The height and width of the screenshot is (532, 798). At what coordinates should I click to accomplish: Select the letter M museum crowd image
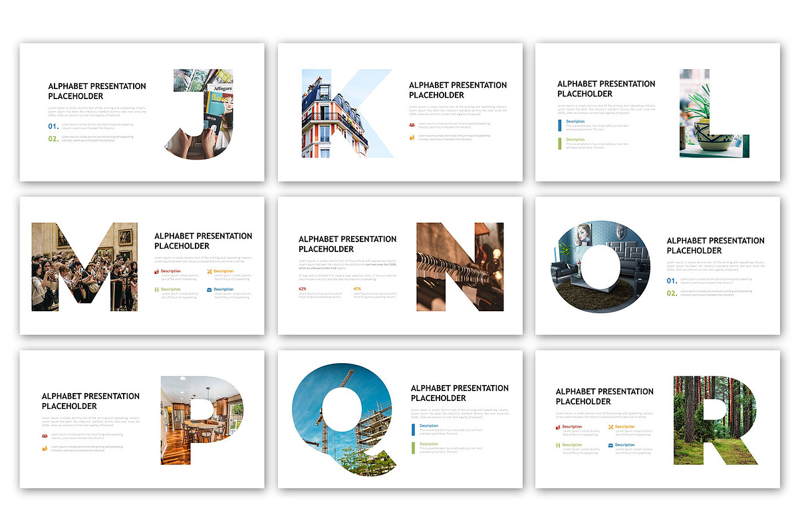(x=84, y=267)
